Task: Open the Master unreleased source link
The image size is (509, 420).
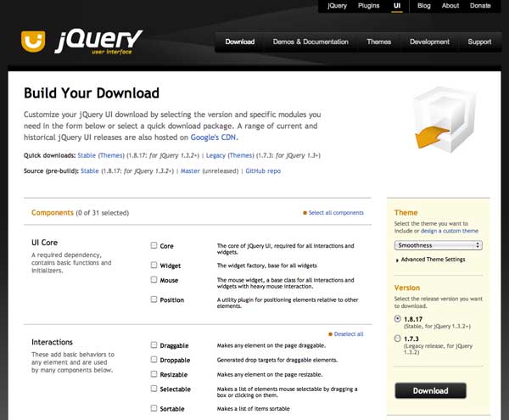Action: (x=190, y=171)
